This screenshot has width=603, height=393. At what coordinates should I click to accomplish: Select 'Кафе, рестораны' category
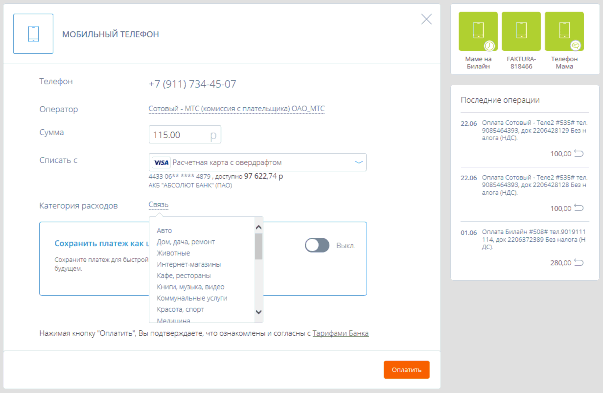tap(183, 275)
